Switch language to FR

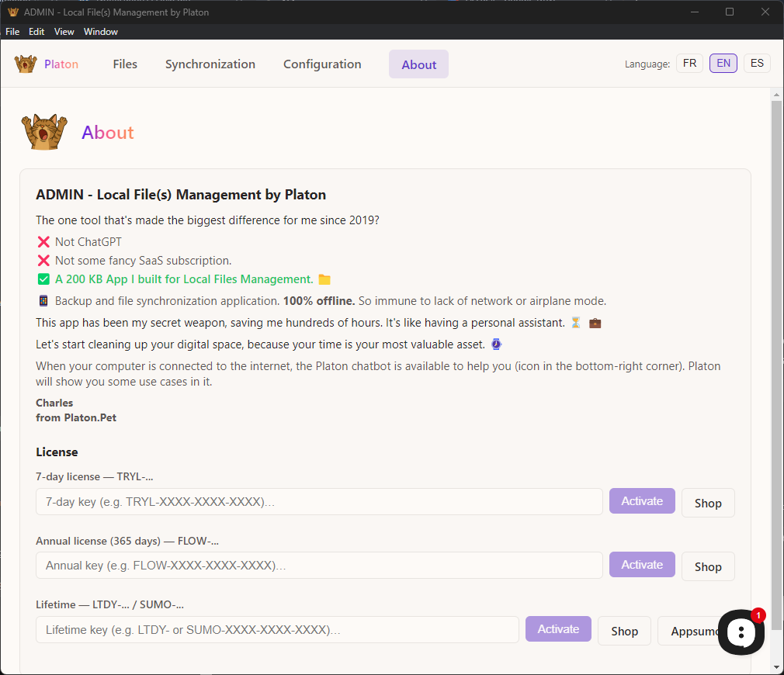pos(689,64)
